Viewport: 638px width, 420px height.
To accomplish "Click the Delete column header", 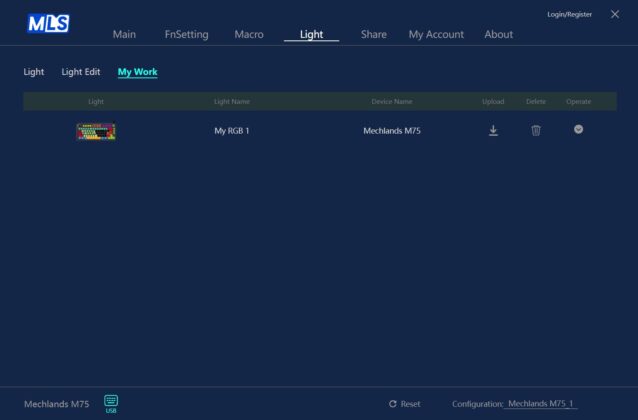I will (536, 101).
